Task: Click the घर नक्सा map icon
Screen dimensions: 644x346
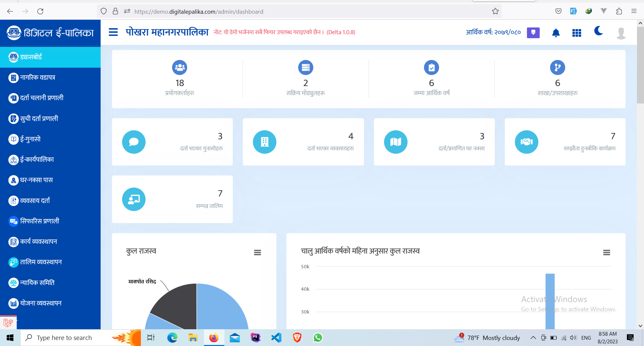Action: pos(396,142)
